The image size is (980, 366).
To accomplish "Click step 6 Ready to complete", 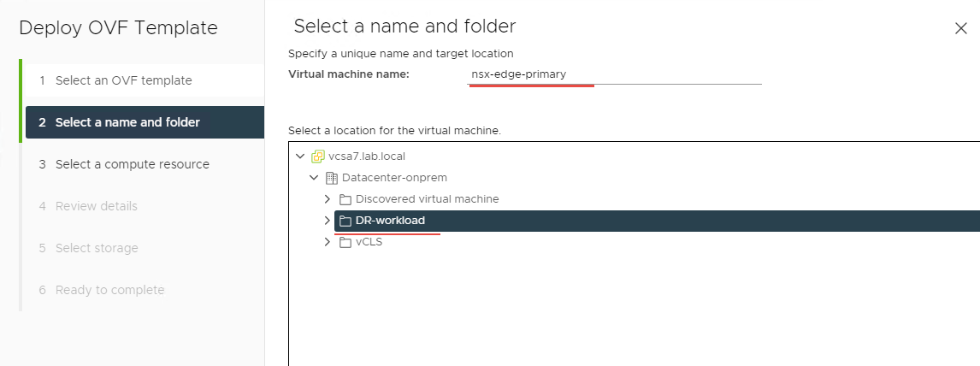I will 109,290.
